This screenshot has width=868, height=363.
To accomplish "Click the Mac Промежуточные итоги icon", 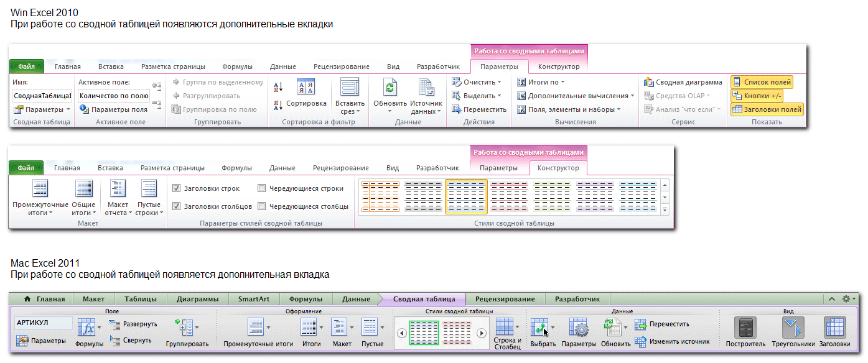I will (256, 327).
